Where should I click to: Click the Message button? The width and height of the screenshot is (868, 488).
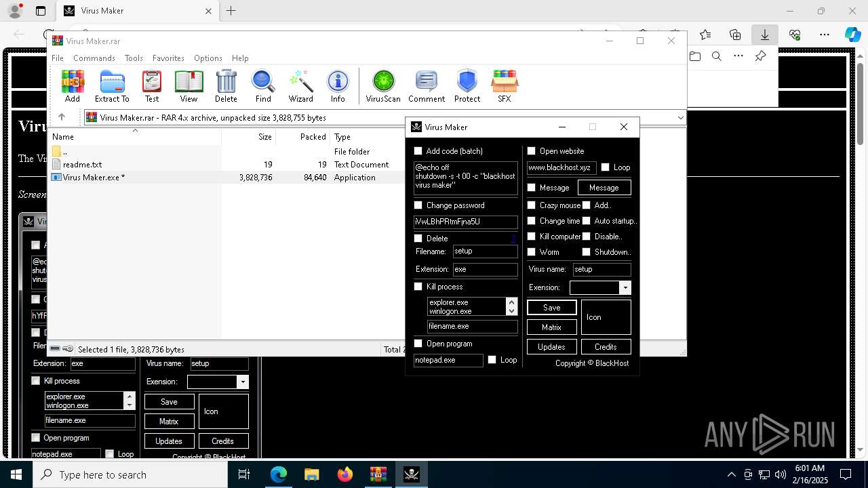[x=604, y=187]
